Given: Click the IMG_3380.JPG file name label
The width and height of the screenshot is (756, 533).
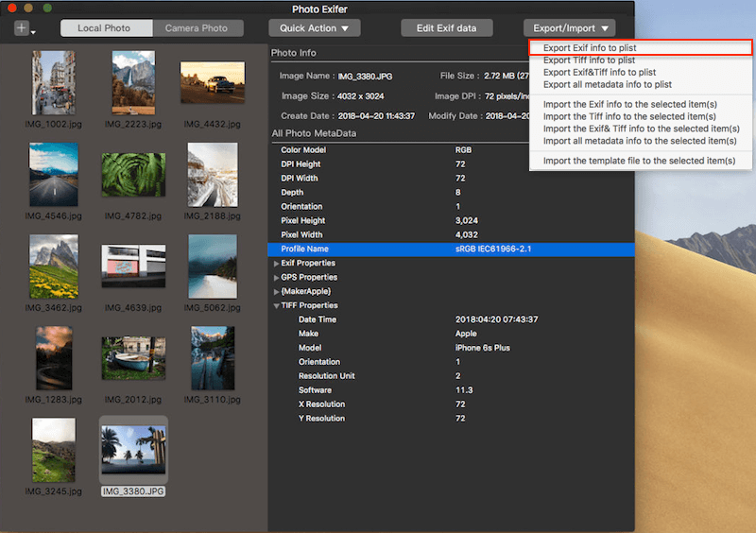Looking at the screenshot, I should pos(133,491).
